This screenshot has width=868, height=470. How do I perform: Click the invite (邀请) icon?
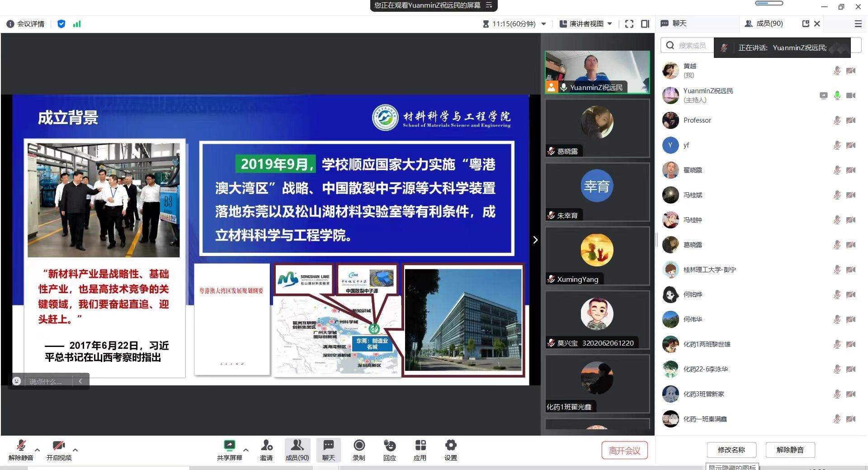coord(266,446)
